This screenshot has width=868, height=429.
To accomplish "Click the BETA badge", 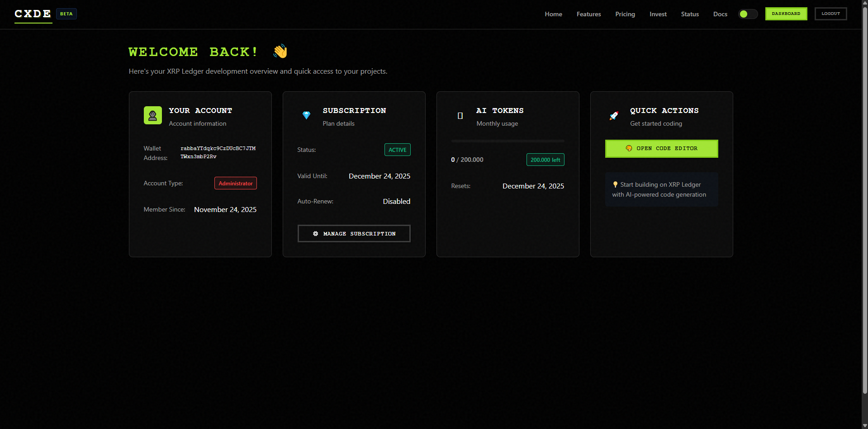I will 66,14.
